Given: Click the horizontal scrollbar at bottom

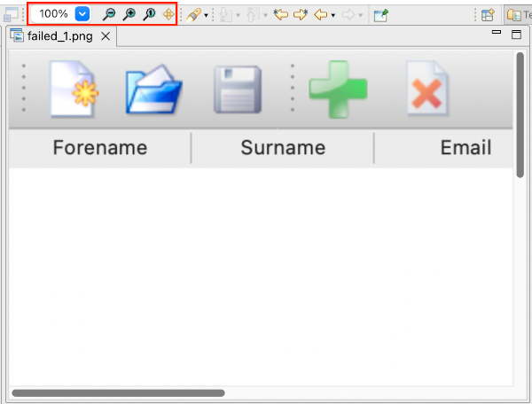Looking at the screenshot, I should click(x=119, y=392).
